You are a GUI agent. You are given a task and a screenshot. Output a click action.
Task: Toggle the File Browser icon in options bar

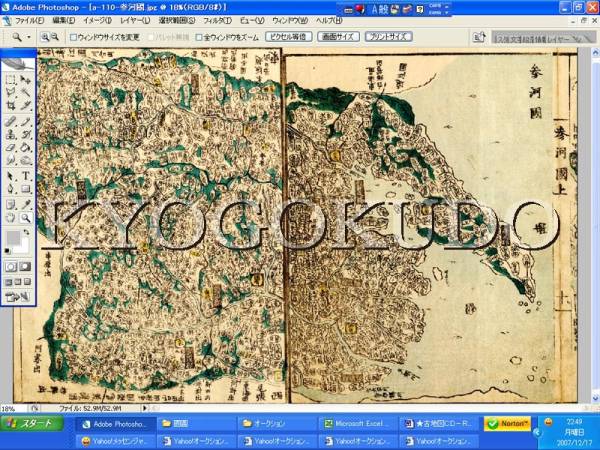click(479, 37)
